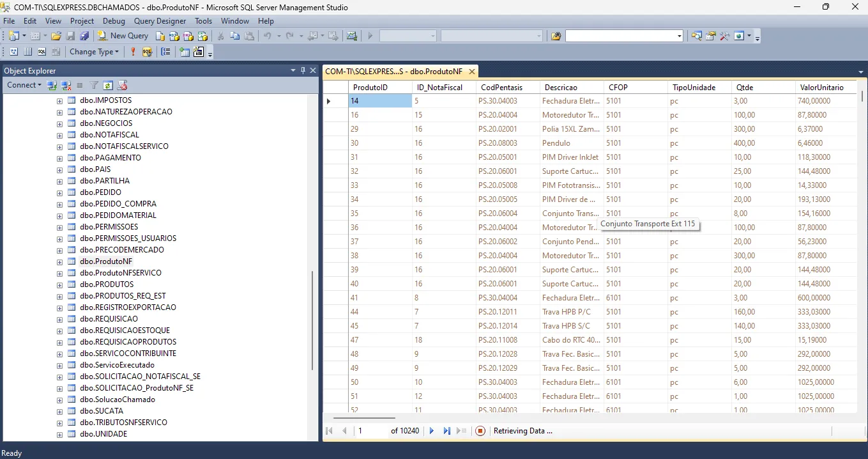Open the Change Type dropdown
Image resolution: width=868 pixels, height=459 pixels.
click(95, 52)
